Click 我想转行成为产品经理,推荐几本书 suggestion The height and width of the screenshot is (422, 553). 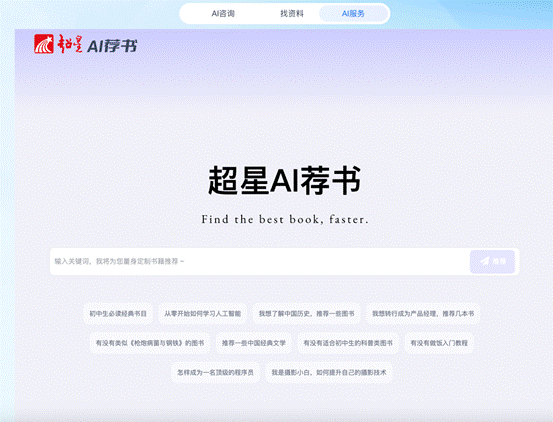[x=423, y=313]
